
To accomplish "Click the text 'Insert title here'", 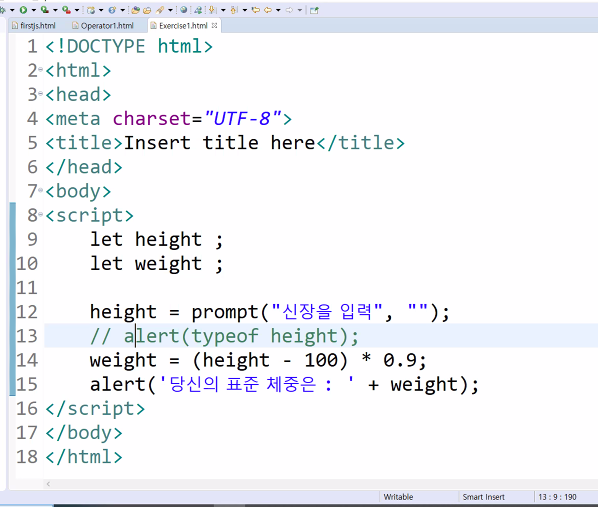I will 219,143.
